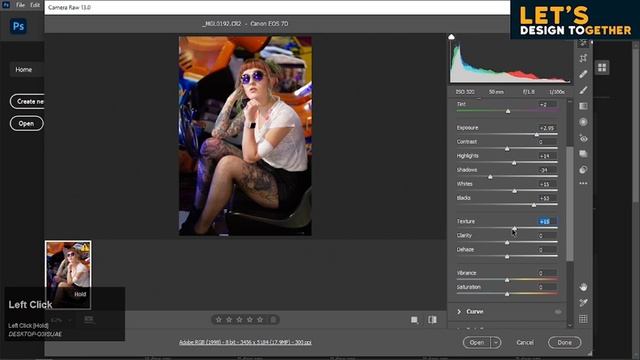640x360 pixels.
Task: Toggle the grid overlay icon
Action: coord(583,319)
